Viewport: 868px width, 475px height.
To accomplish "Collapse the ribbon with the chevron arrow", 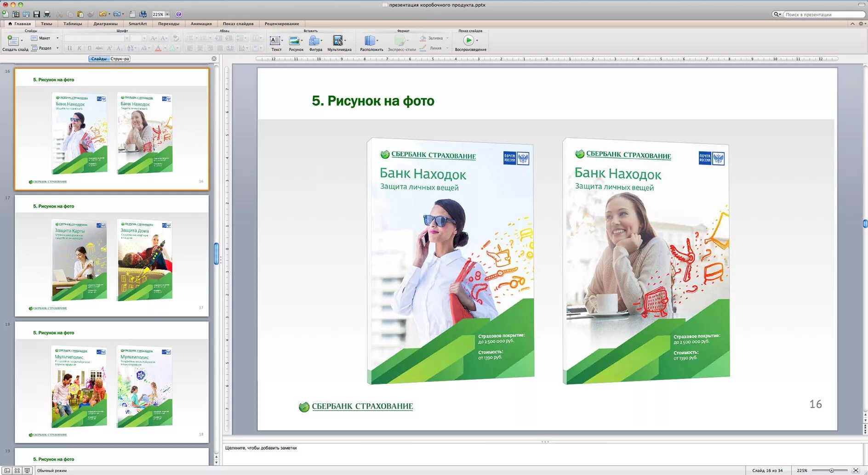I will click(852, 23).
